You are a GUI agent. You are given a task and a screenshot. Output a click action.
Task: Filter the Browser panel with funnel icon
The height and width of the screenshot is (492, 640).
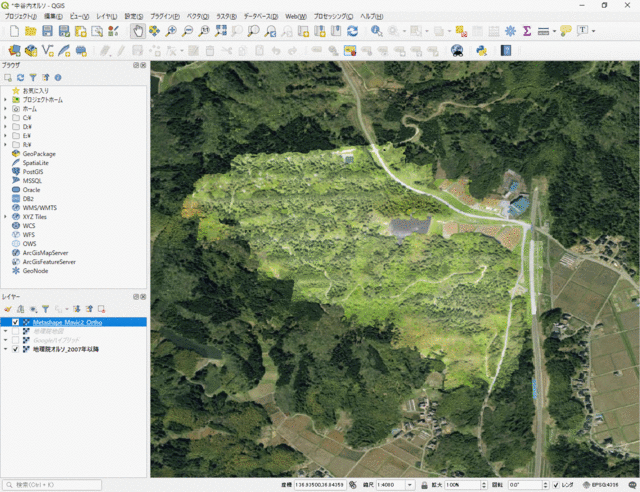(x=33, y=78)
